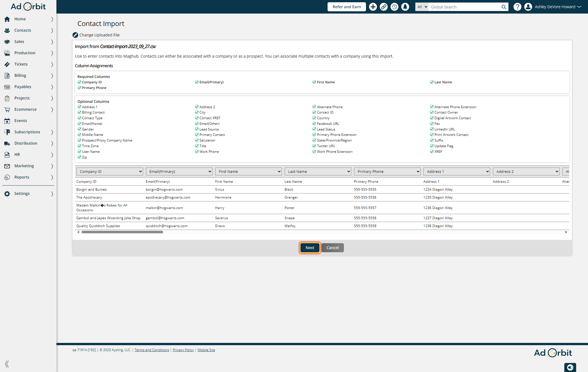
Task: Click the Billing invoice icon
Action: coord(7,76)
